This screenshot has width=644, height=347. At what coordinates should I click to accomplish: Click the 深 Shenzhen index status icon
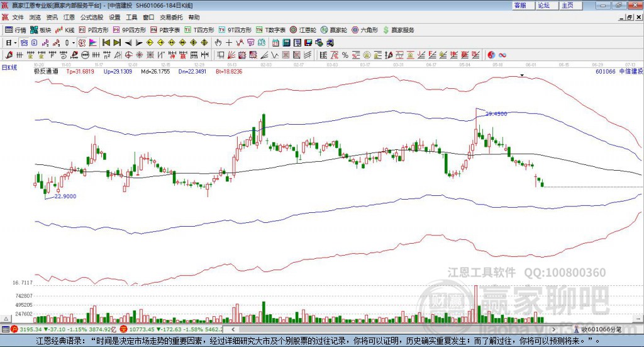pos(123,329)
